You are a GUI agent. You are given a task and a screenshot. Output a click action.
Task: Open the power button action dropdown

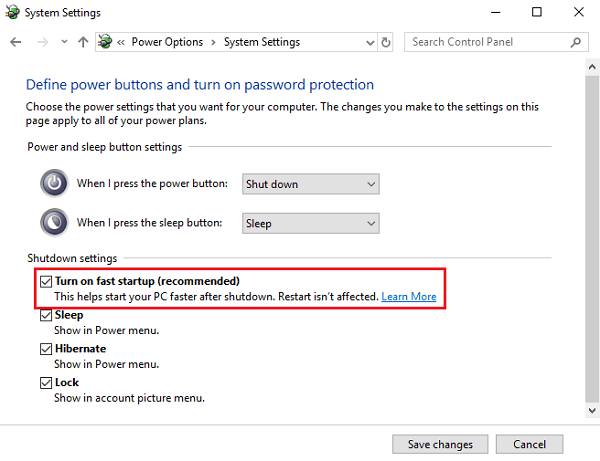coord(310,184)
